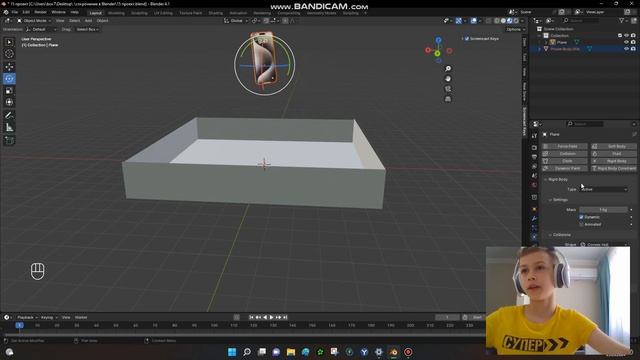The width and height of the screenshot is (640, 360).
Task: Open the Object Mode dropdown
Action: 34,20
